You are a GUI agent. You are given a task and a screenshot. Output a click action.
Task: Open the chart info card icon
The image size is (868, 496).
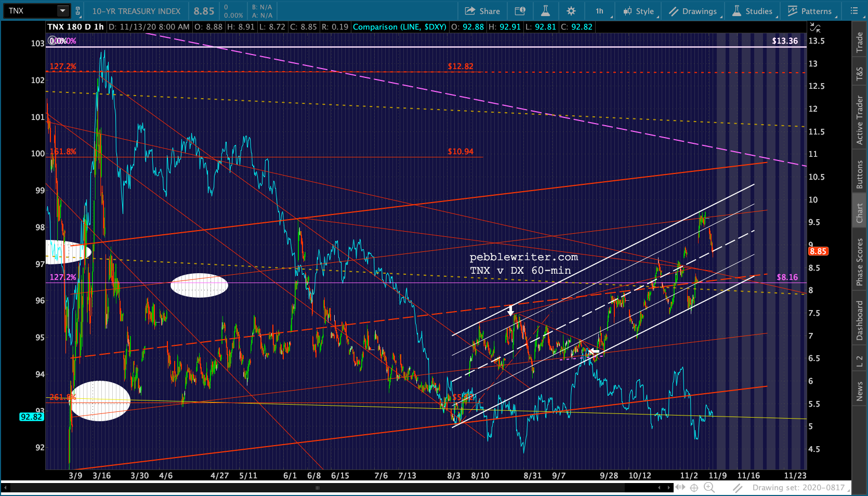click(520, 11)
